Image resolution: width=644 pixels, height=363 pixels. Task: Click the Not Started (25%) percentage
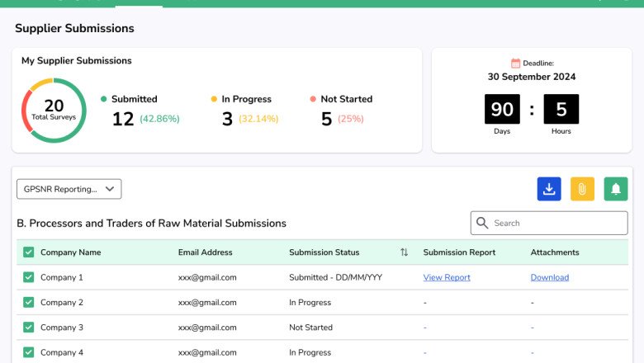pos(351,119)
